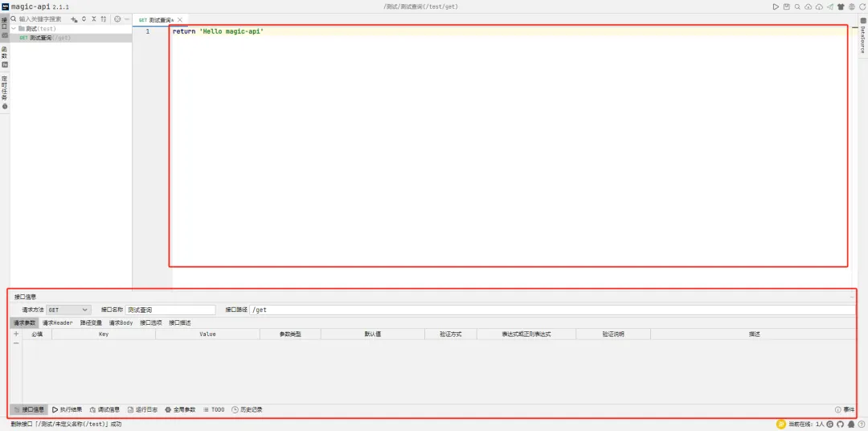The width and height of the screenshot is (868, 431).
Task: Select the GET 测试查询 (/get) tree item
Action: 48,38
